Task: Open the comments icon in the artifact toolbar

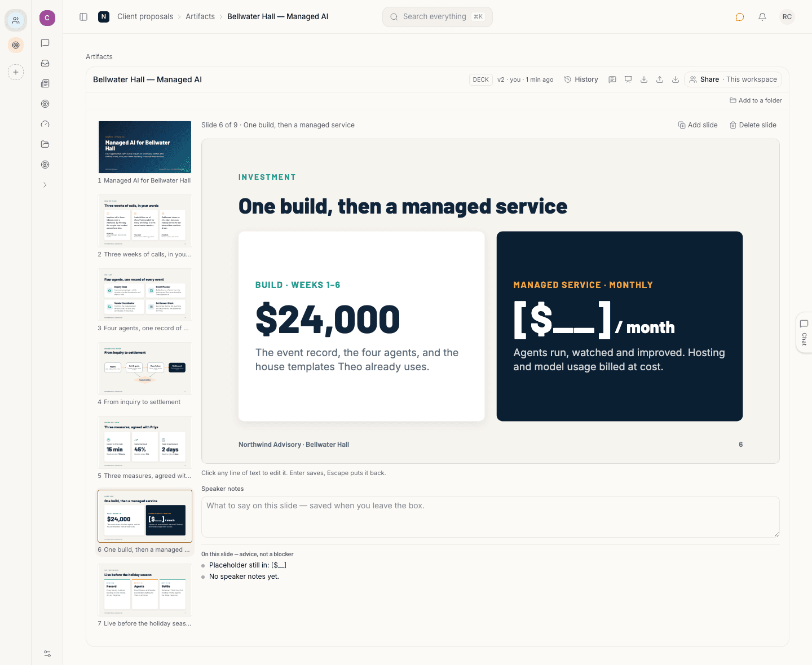Action: pyautogui.click(x=612, y=79)
